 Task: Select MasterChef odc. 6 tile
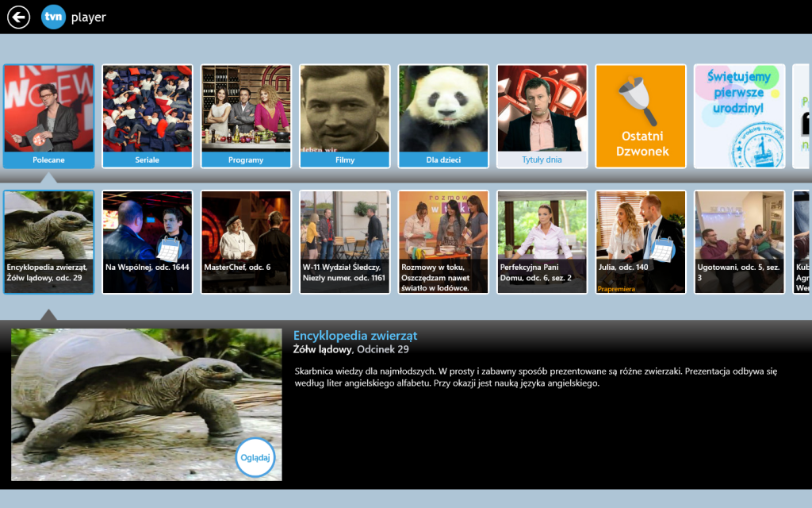pyautogui.click(x=246, y=242)
